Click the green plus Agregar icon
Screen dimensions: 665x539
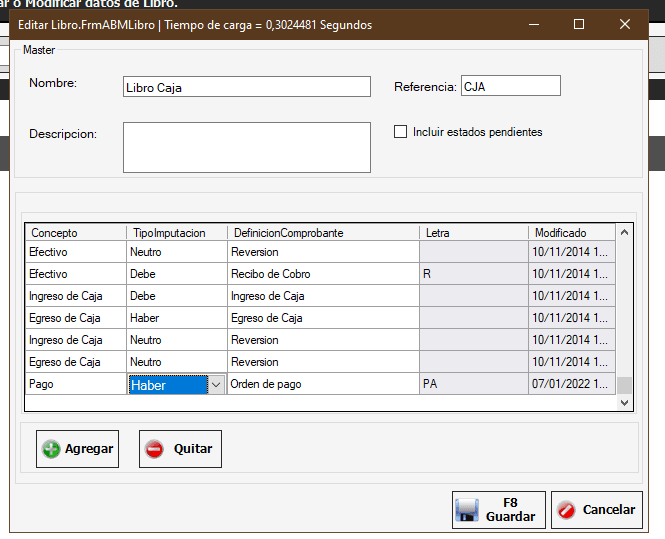(51, 449)
